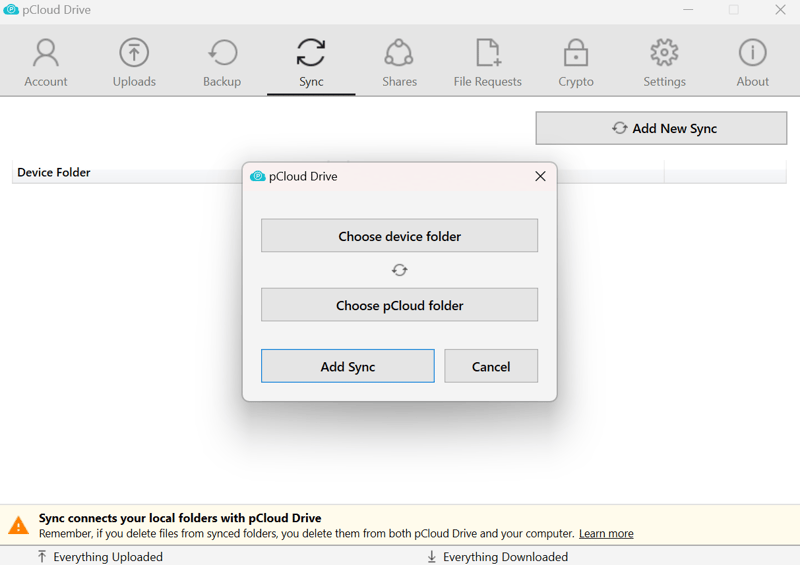
Task: Confirm with the Add Sync button
Action: click(x=348, y=366)
